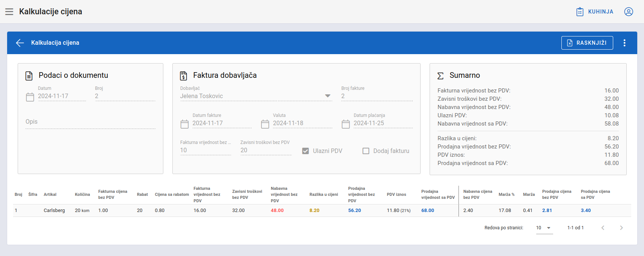The image size is (644, 256).
Task: Click the Razlika u cijeni column header
Action: coord(324,194)
